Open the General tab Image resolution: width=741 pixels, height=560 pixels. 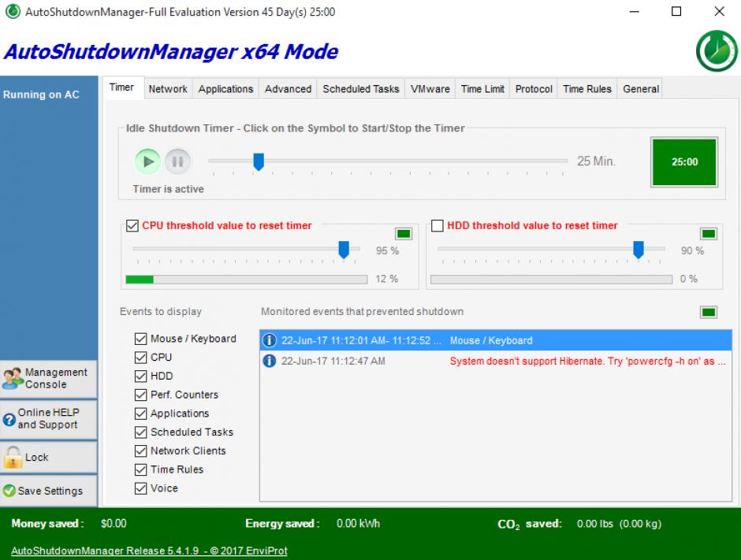tap(640, 89)
